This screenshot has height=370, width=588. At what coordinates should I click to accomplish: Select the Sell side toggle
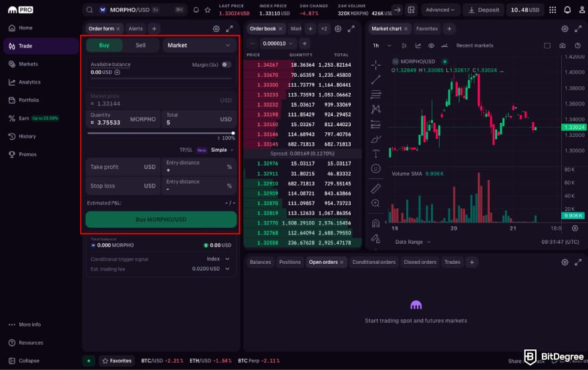[x=140, y=45]
